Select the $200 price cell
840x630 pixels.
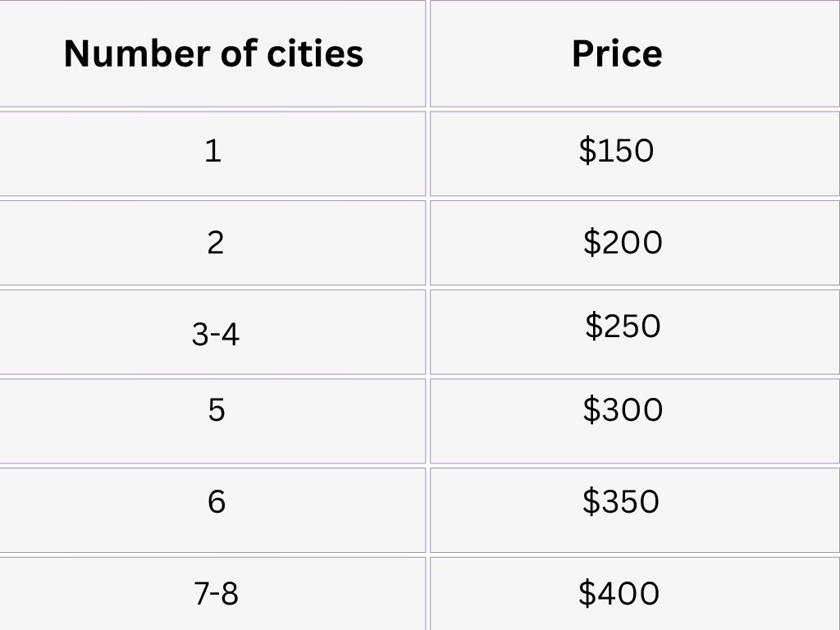tap(623, 243)
